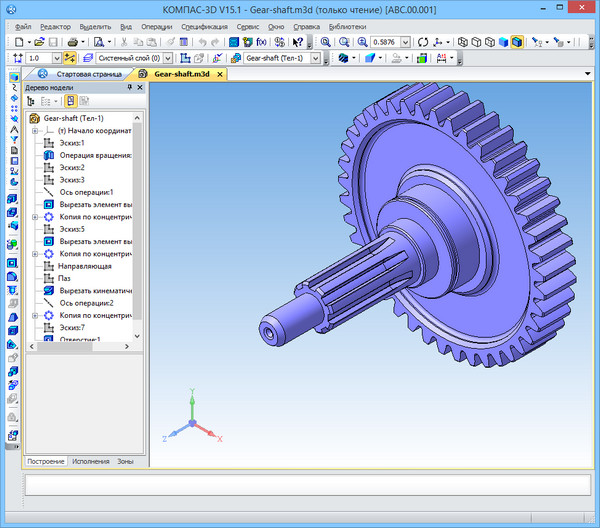Click the Print icon in toolbar
This screenshot has height=528, width=600.
[x=73, y=42]
